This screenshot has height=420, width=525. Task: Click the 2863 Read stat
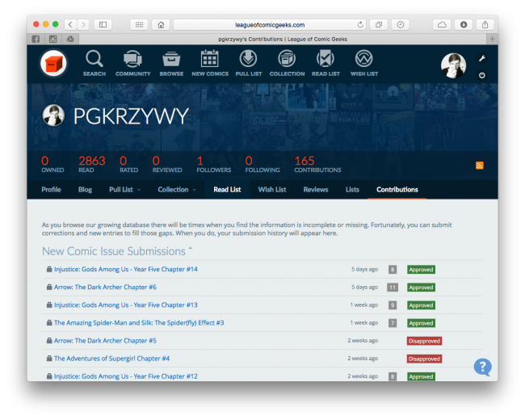click(92, 165)
